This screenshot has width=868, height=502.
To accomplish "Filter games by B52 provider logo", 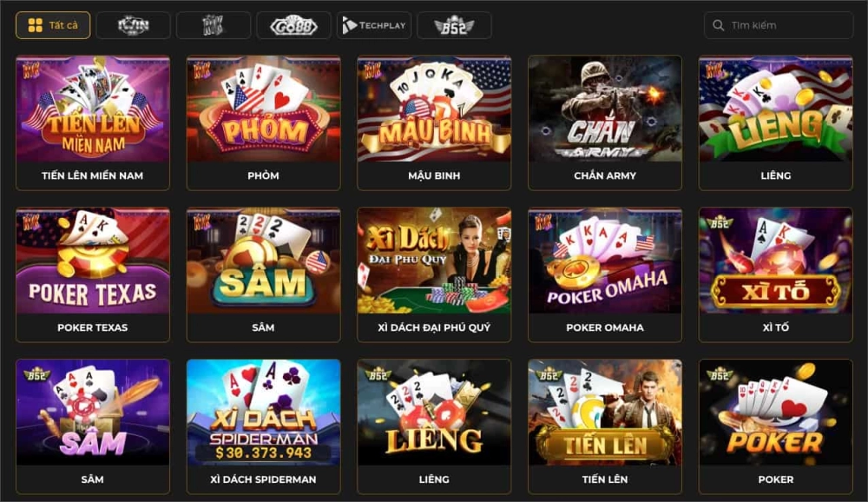I will (x=454, y=25).
